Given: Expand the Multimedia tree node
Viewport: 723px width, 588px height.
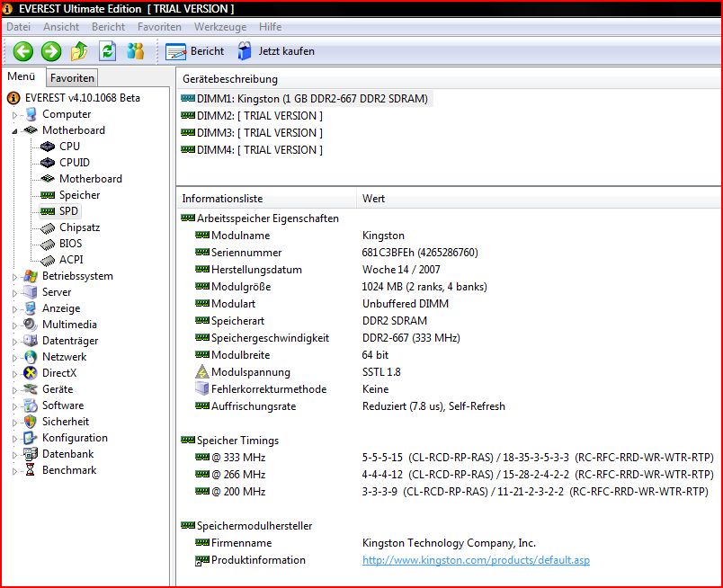Looking at the screenshot, I should pyautogui.click(x=14, y=325).
